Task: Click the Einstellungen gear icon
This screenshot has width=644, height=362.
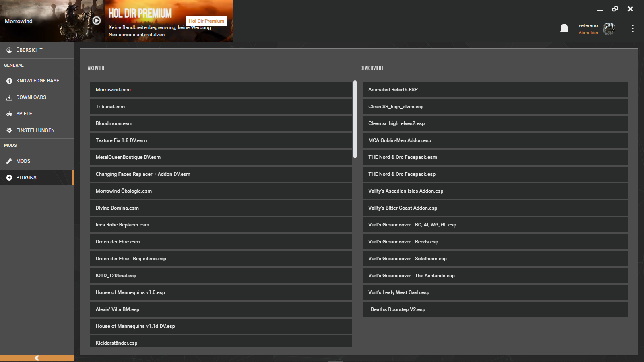Action: coord(9,130)
